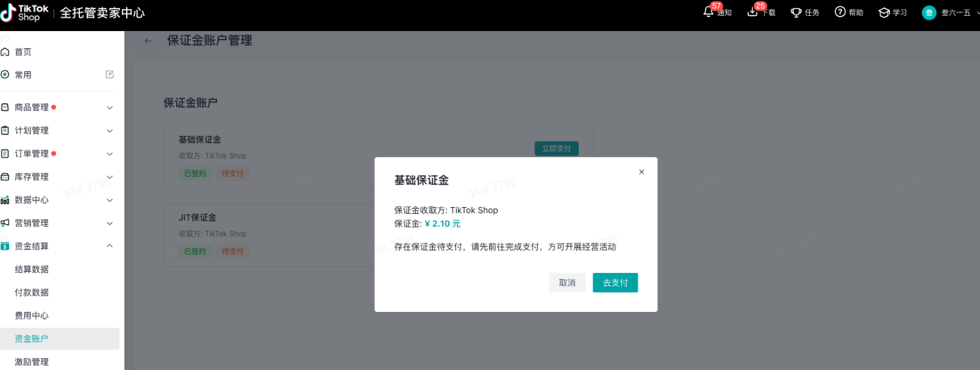The height and width of the screenshot is (370, 980).
Task: Expand 库存管理 chevron
Action: click(110, 177)
